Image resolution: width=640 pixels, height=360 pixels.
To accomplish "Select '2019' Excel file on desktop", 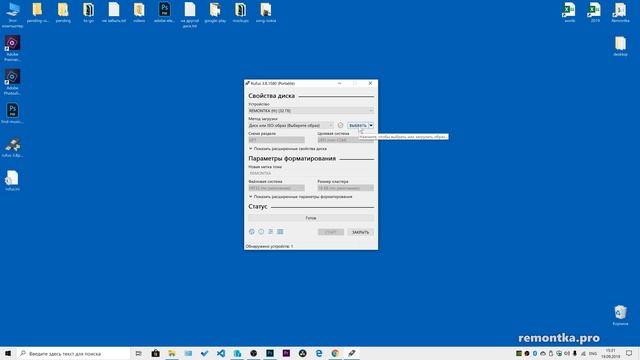I will 595,12.
